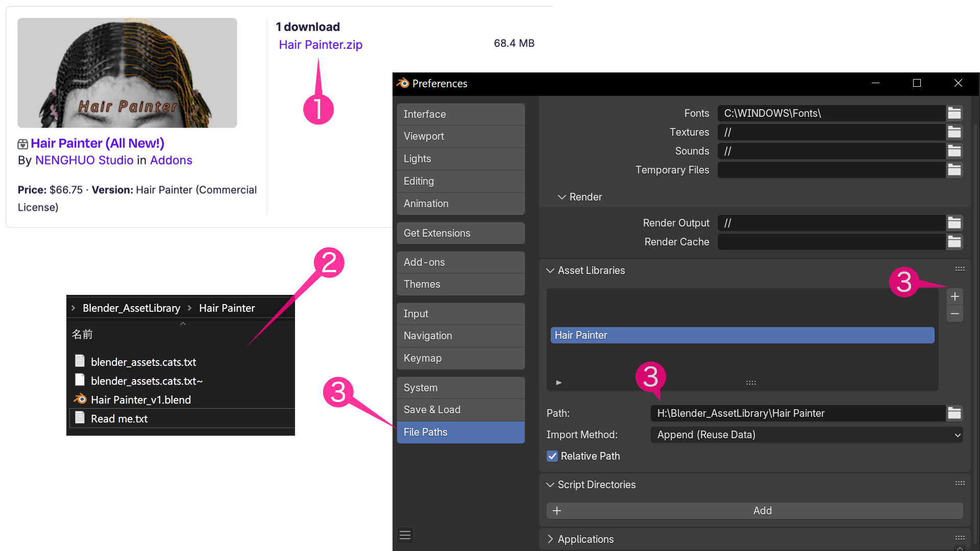The height and width of the screenshot is (551, 980).
Task: Remove the selected asset library with minus
Action: click(955, 314)
